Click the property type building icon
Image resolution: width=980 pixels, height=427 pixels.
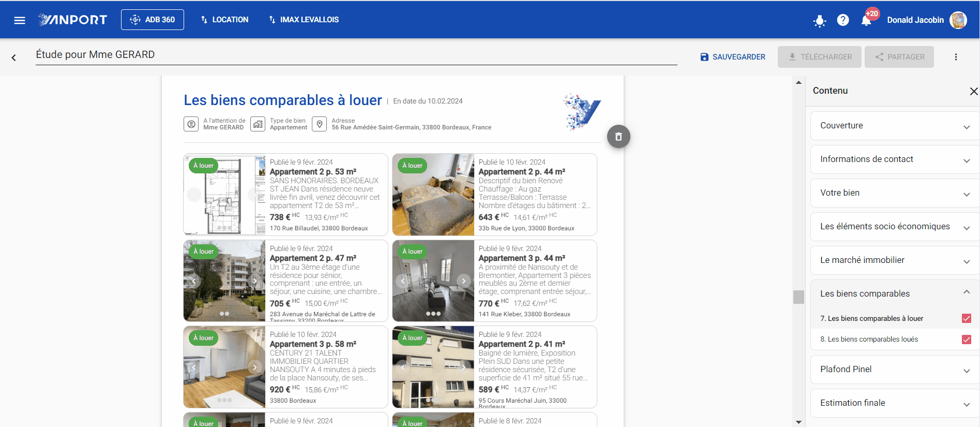pyautogui.click(x=258, y=124)
